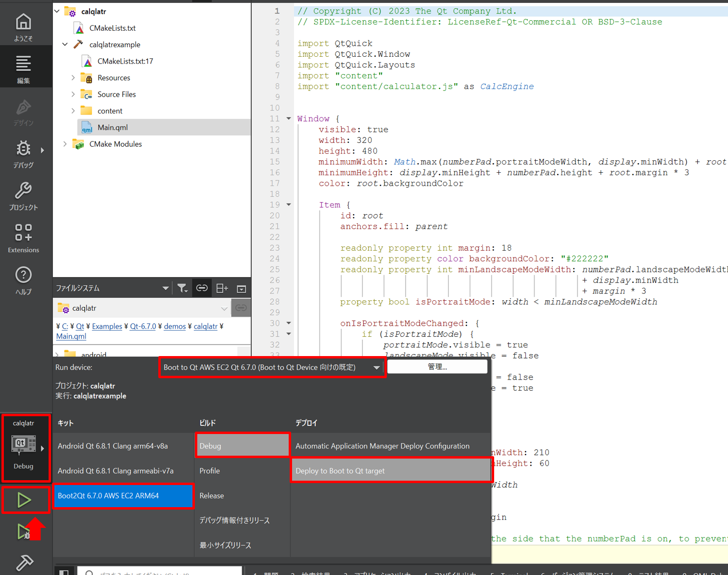Click the split panel icon
The height and width of the screenshot is (575, 728).
222,288
